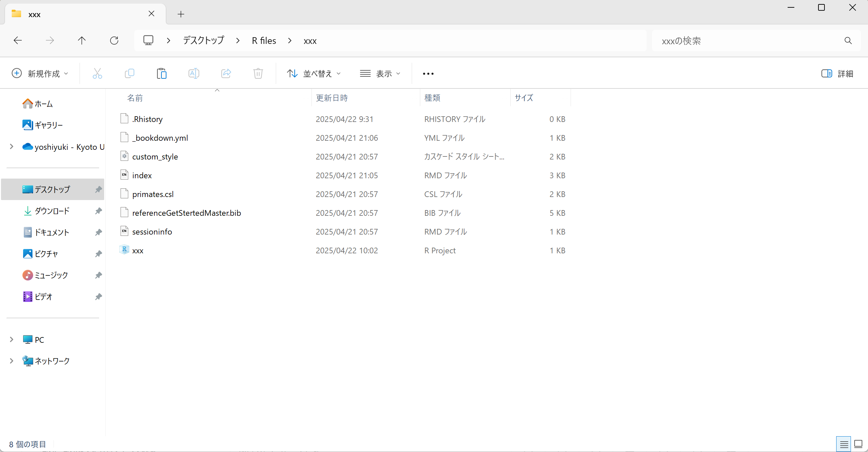The height and width of the screenshot is (452, 868).
Task: Switch to large thumbnails view icon
Action: pyautogui.click(x=858, y=444)
